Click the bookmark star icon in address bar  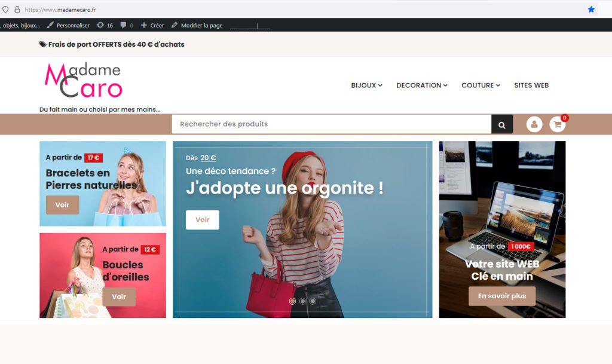point(591,10)
